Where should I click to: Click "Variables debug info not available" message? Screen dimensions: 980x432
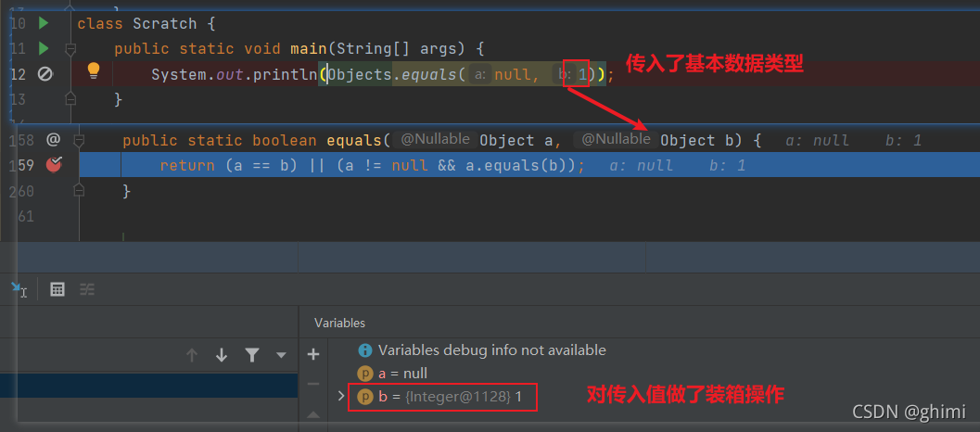[492, 350]
